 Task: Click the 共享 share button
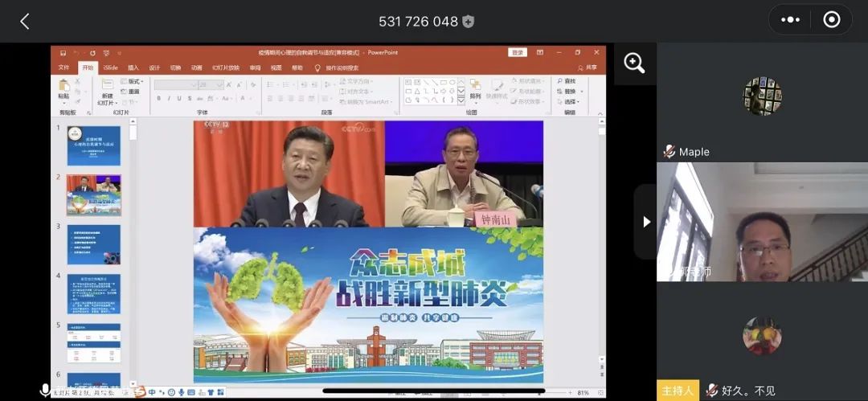(x=588, y=68)
